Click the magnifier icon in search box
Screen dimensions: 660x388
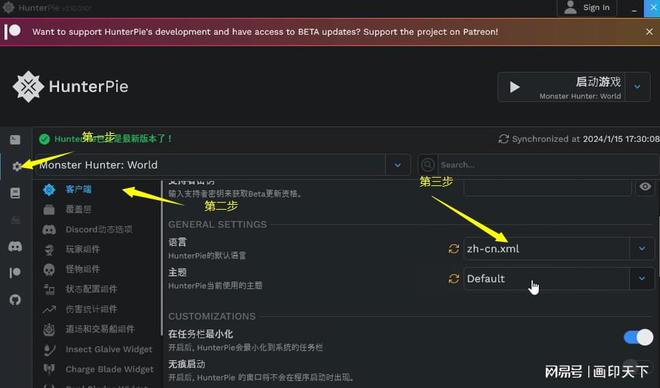(x=428, y=165)
